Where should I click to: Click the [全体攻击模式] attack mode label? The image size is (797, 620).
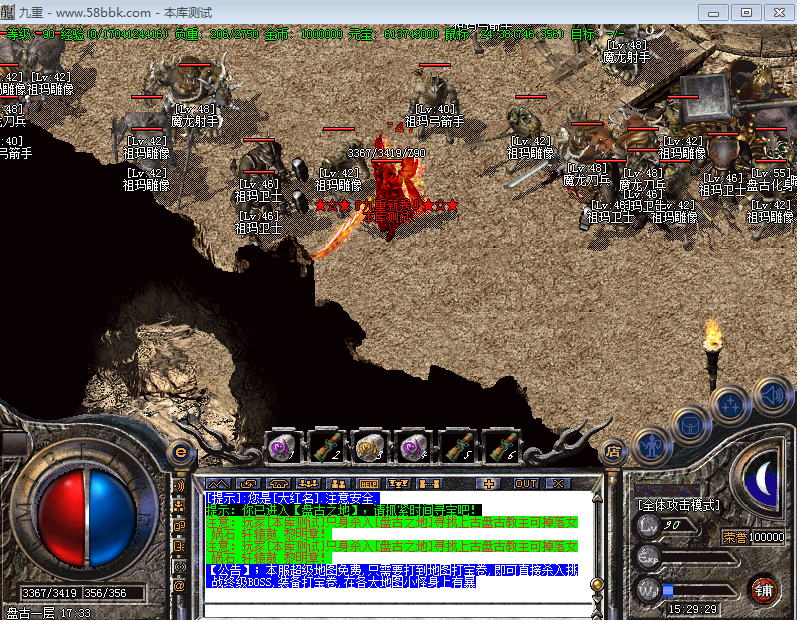679,505
